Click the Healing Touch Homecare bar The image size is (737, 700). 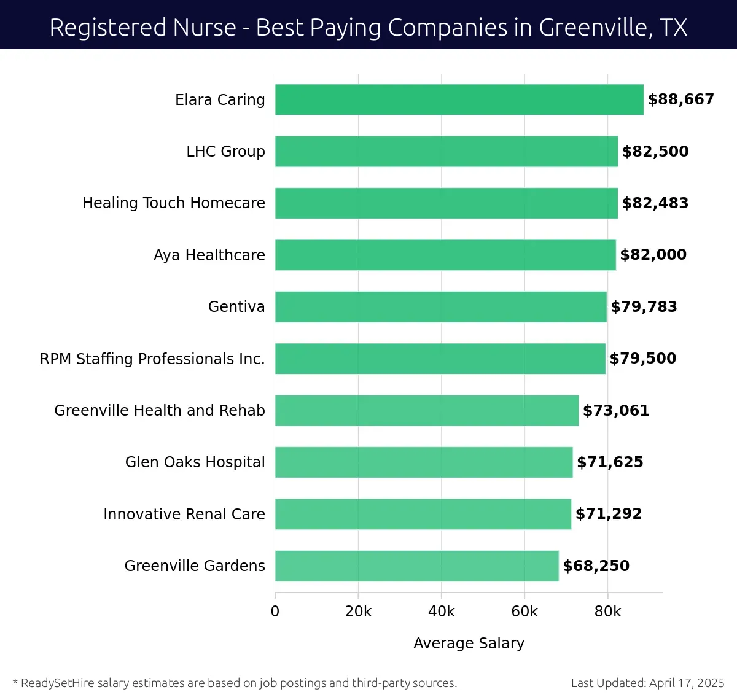446,203
